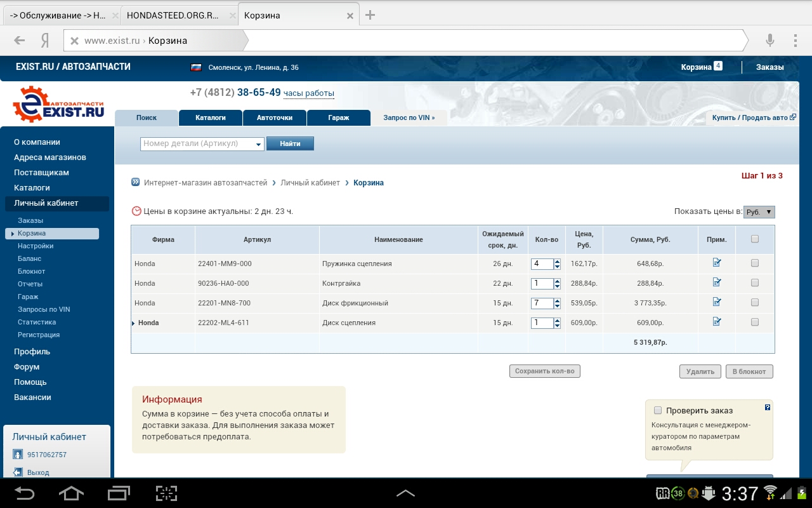Switch to the Поиск tab
The width and height of the screenshot is (812, 508).
click(147, 117)
